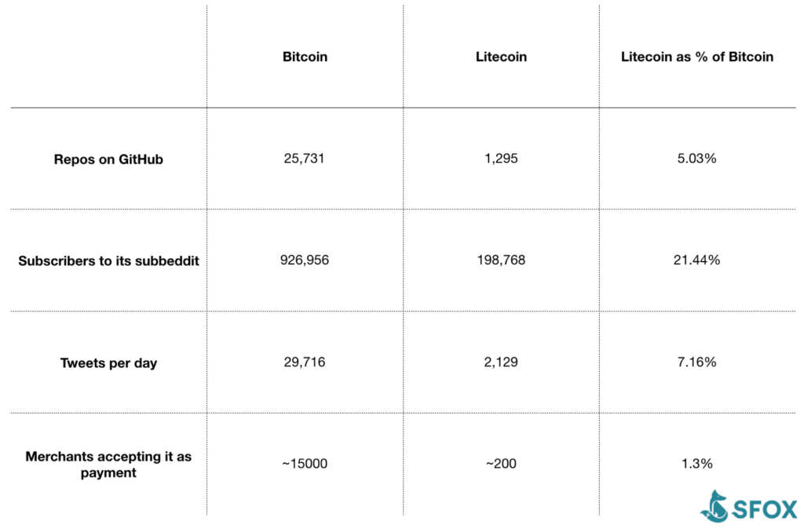
Task: Select the 1.3% merchants percentage cell
Action: (697, 463)
